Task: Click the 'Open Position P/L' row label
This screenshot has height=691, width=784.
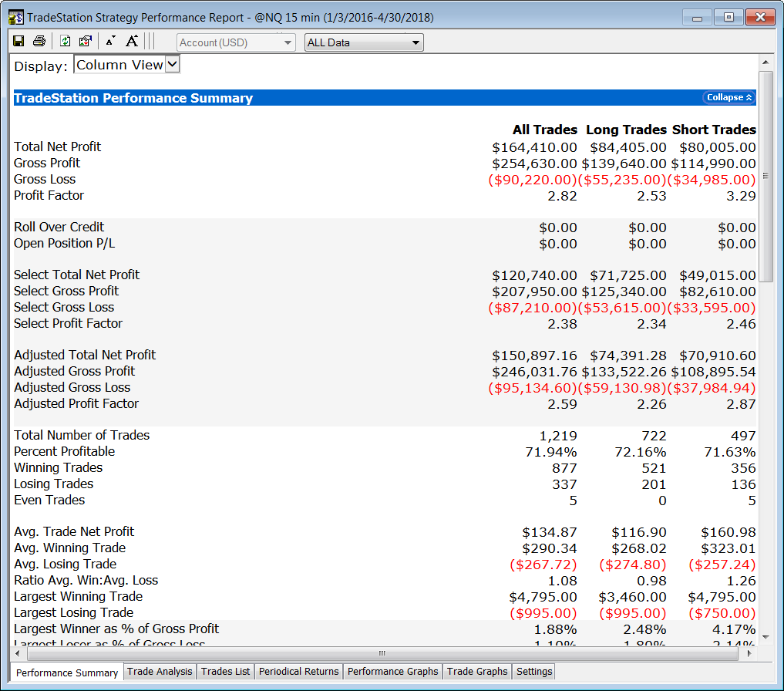Action: 65,243
